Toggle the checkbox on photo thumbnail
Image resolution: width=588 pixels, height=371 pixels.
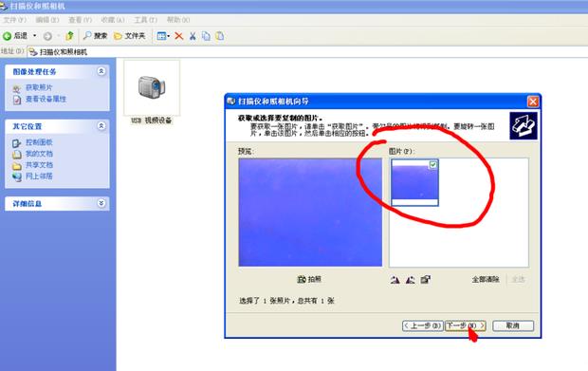click(x=433, y=165)
